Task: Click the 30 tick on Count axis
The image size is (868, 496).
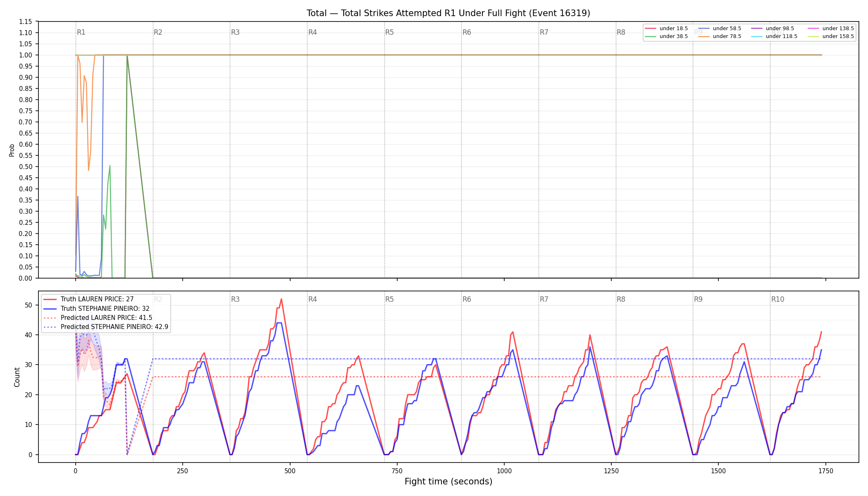Action: [x=28, y=365]
